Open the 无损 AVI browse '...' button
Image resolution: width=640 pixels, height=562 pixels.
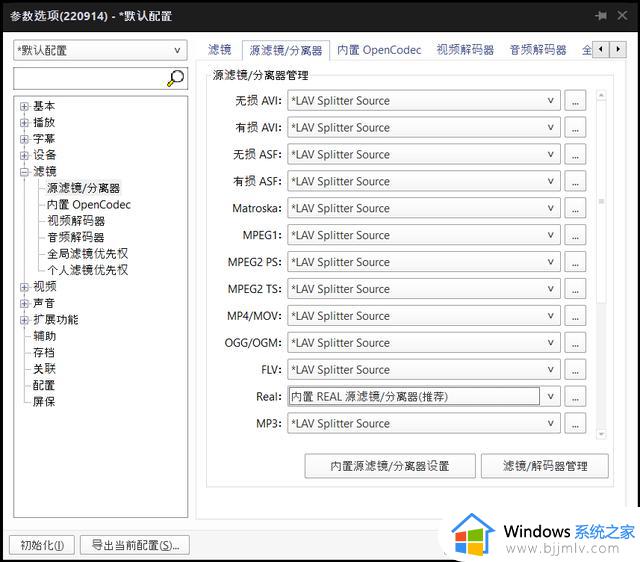coord(575,100)
